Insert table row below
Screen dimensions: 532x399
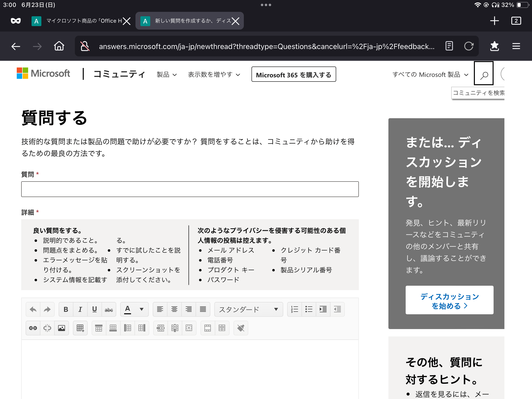(x=113, y=328)
